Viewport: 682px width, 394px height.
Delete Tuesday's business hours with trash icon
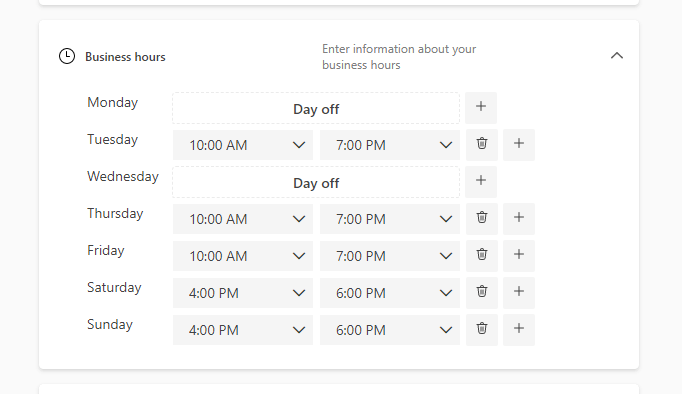click(x=481, y=145)
